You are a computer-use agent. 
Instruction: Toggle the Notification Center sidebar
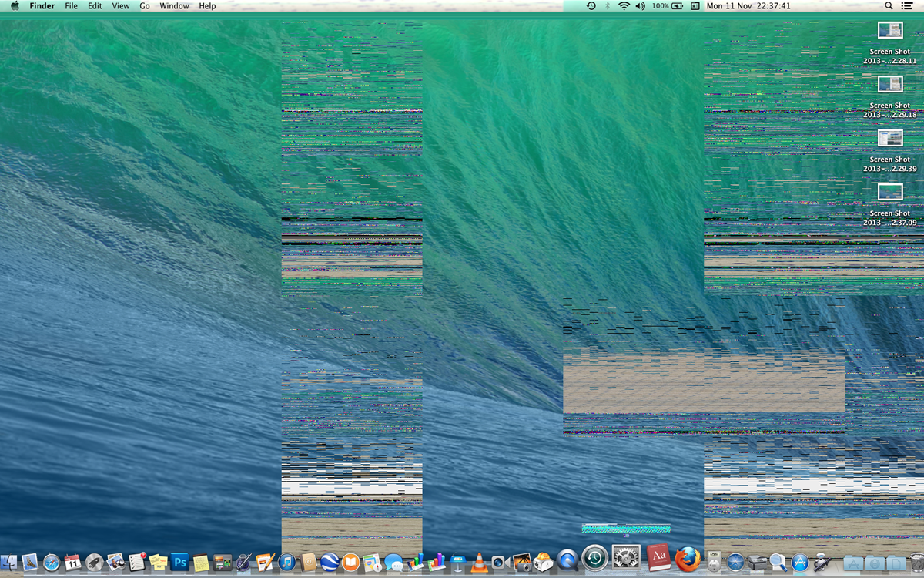(x=907, y=6)
